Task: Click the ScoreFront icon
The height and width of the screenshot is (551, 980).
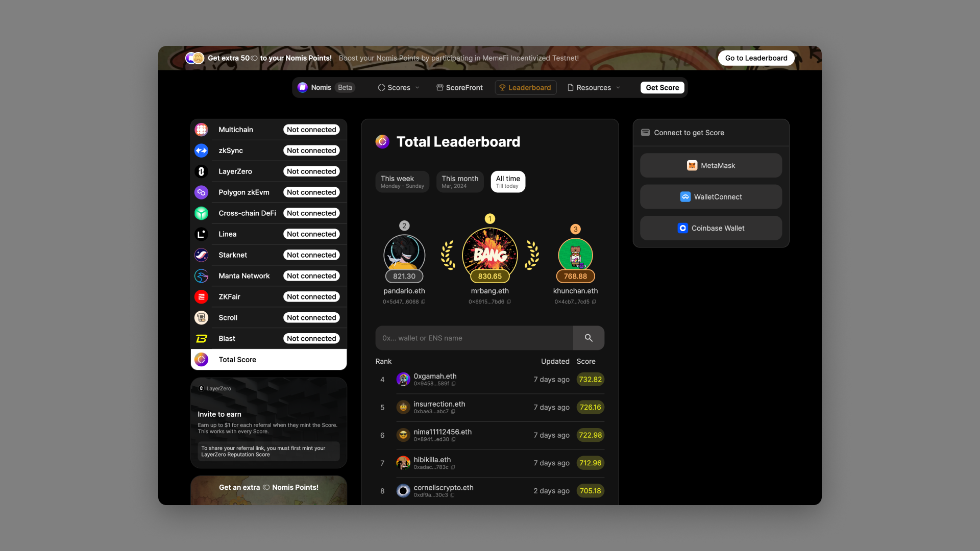Action: (438, 87)
